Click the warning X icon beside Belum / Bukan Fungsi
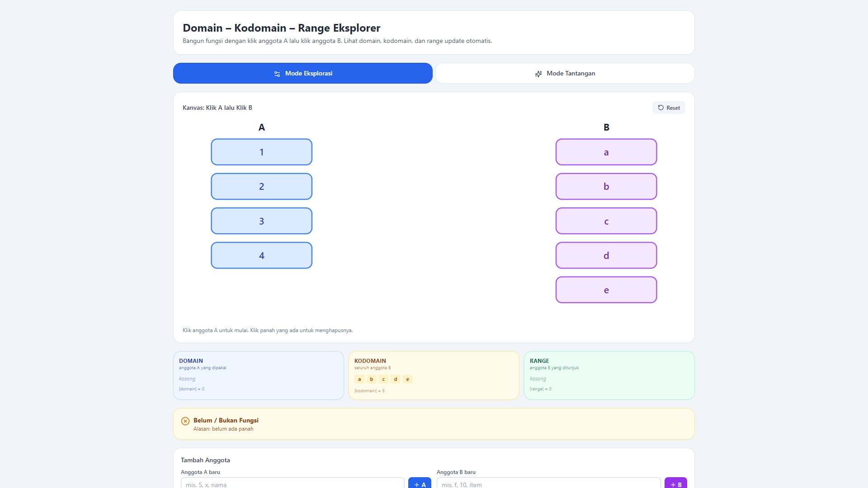This screenshot has width=868, height=488. pyautogui.click(x=185, y=421)
